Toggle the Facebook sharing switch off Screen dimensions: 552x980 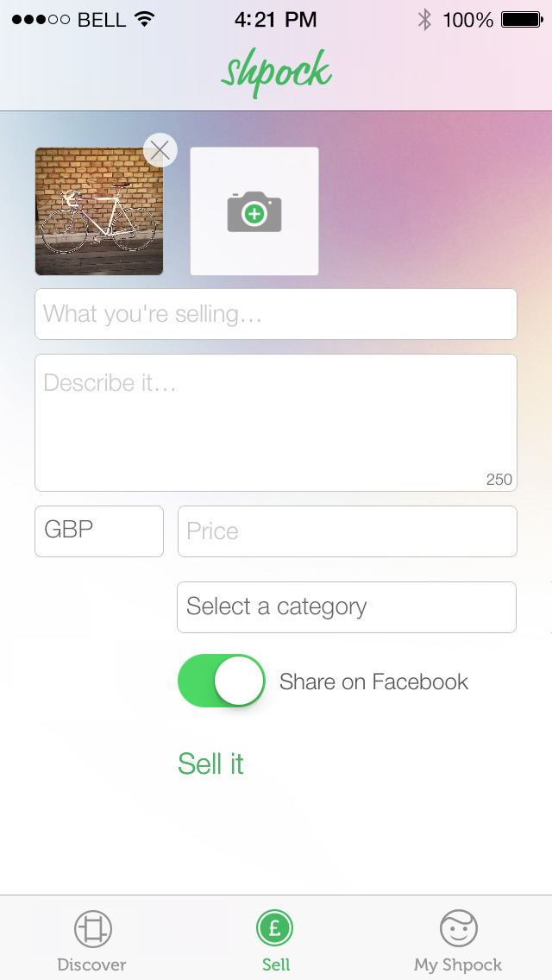point(221,681)
